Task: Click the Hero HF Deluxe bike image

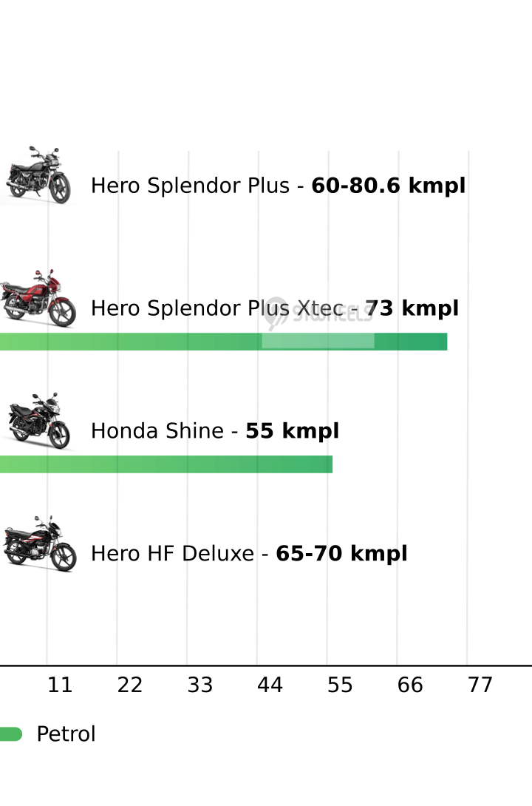Action: (38, 544)
